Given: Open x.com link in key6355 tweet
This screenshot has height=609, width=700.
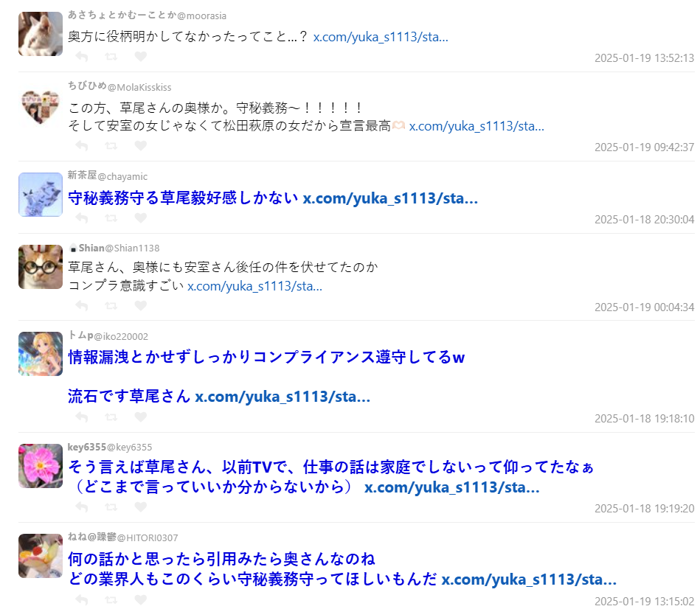Looking at the screenshot, I should (451, 487).
